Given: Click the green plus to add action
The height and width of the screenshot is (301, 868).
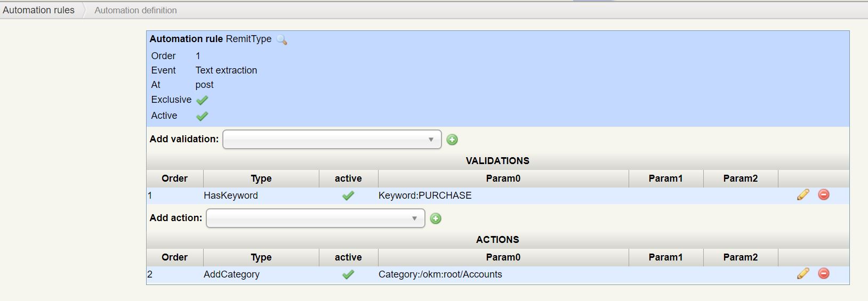Looking at the screenshot, I should tap(436, 218).
